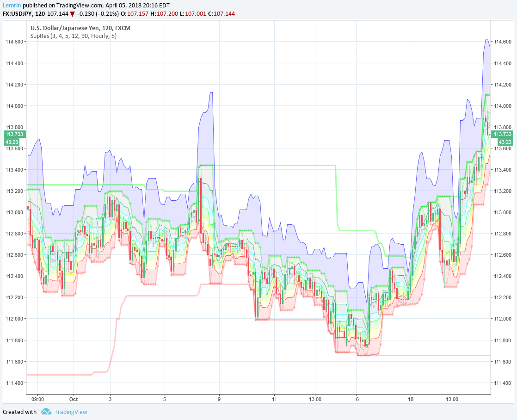Click the right 113.733 price label

(502, 134)
